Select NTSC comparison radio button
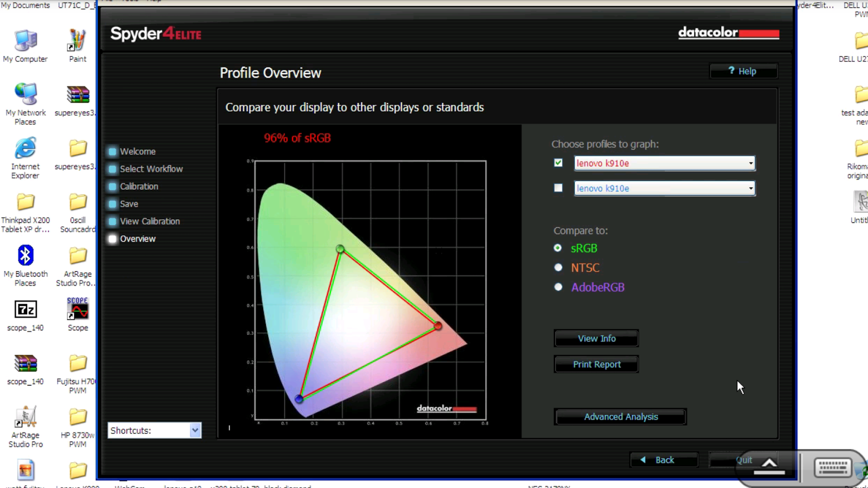 558,267
